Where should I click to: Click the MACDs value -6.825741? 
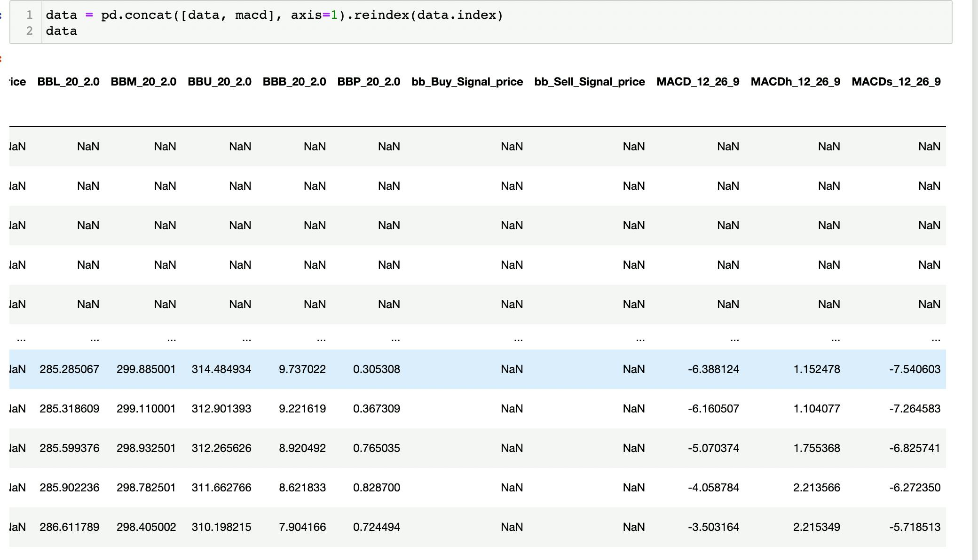[x=915, y=448]
